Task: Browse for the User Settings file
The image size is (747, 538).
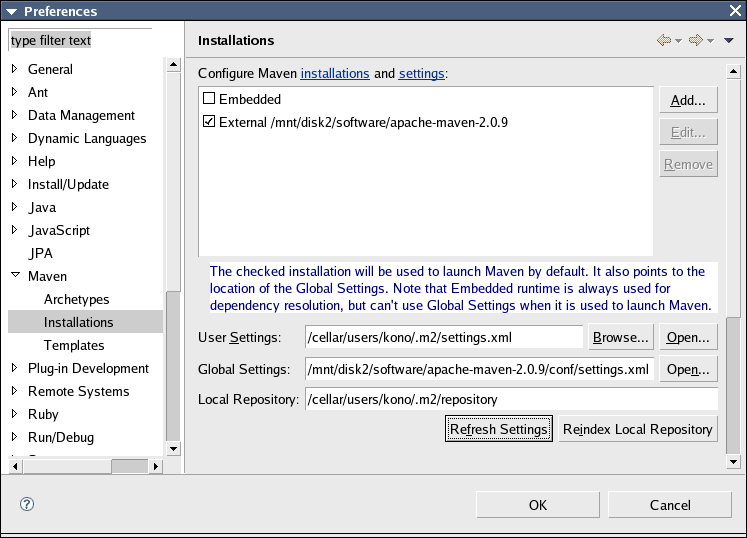Action: (x=620, y=337)
